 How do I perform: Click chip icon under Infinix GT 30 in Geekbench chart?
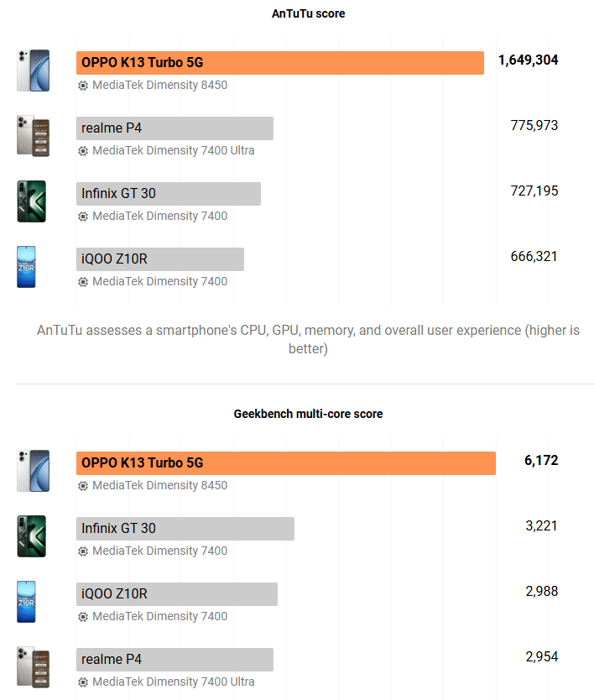point(83,551)
